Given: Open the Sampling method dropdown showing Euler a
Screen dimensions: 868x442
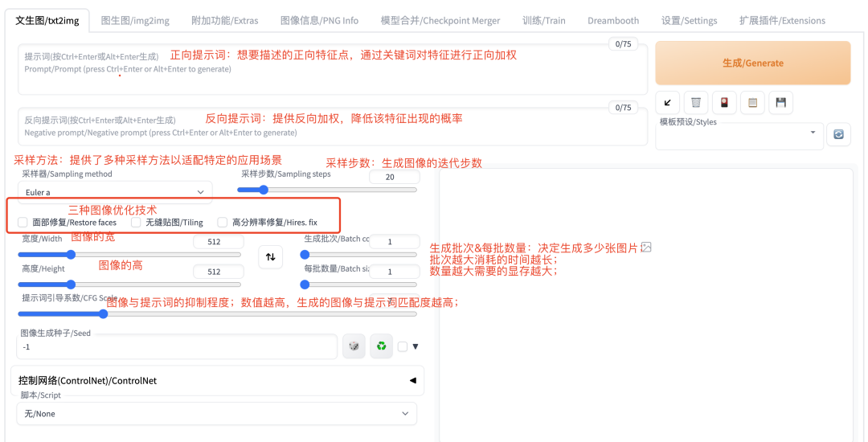Looking at the screenshot, I should coord(116,192).
